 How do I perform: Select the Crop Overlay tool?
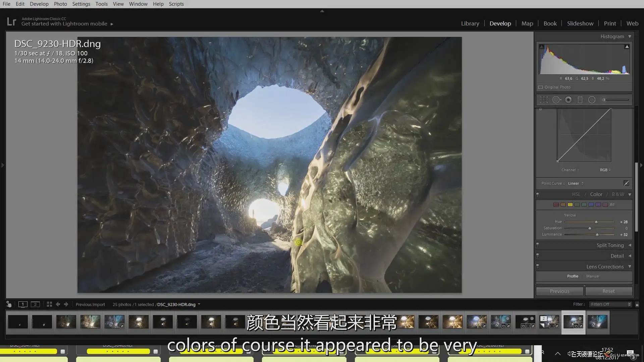point(544,100)
